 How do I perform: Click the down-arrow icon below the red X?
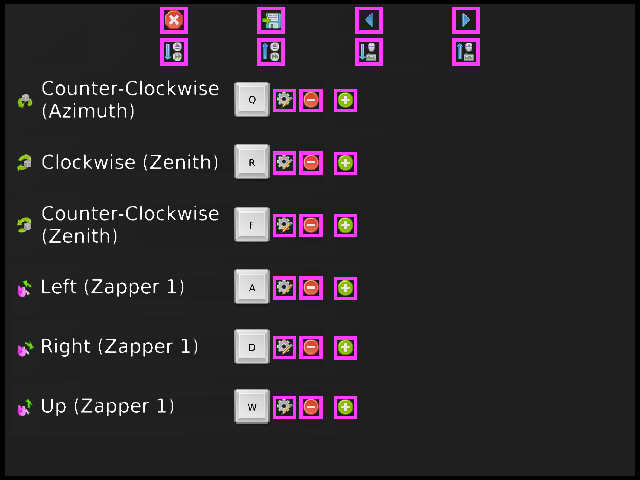[174, 52]
